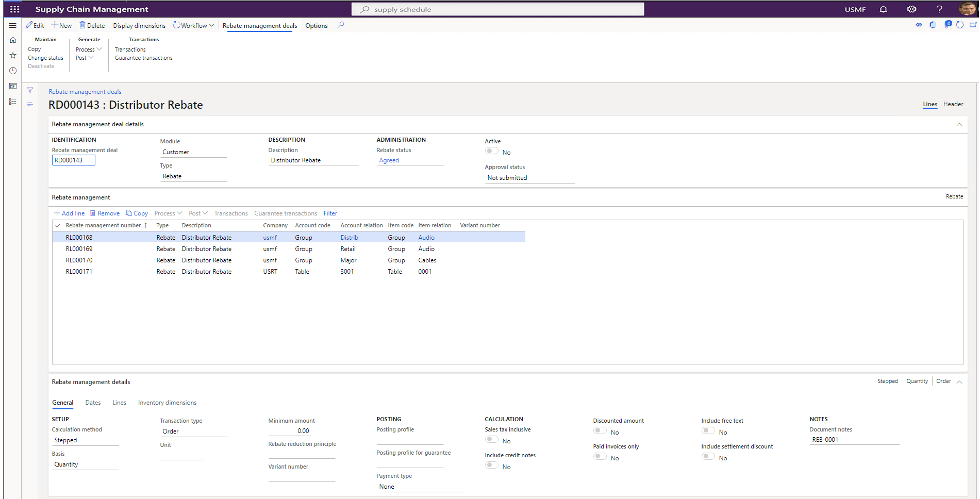Open the Process dropdown under Generate
The height and width of the screenshot is (499, 980).
pos(88,49)
